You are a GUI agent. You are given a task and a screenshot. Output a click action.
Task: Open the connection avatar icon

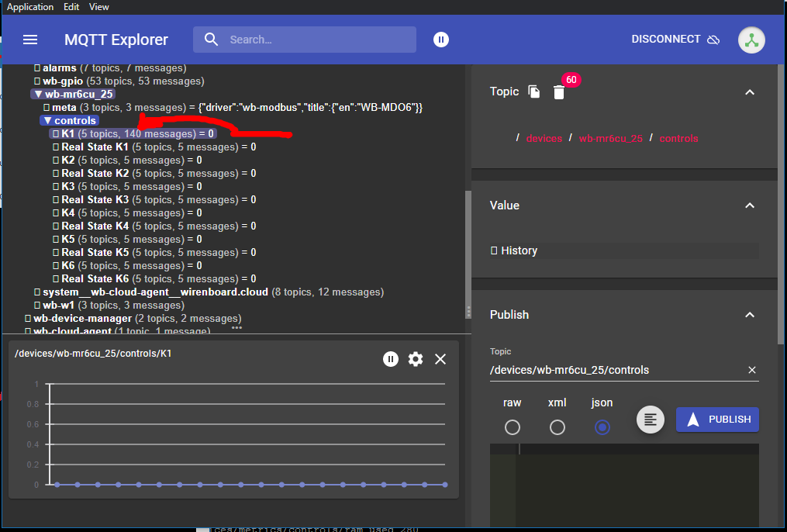point(751,40)
